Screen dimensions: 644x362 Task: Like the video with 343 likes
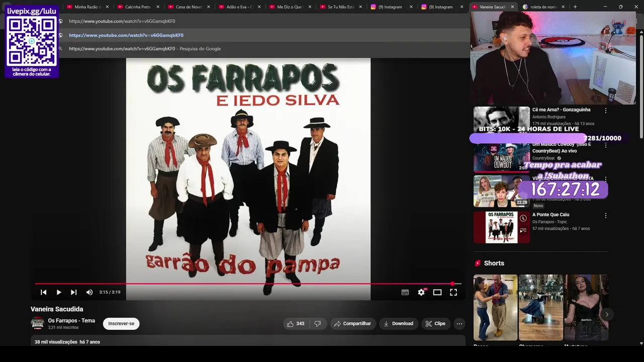(296, 324)
